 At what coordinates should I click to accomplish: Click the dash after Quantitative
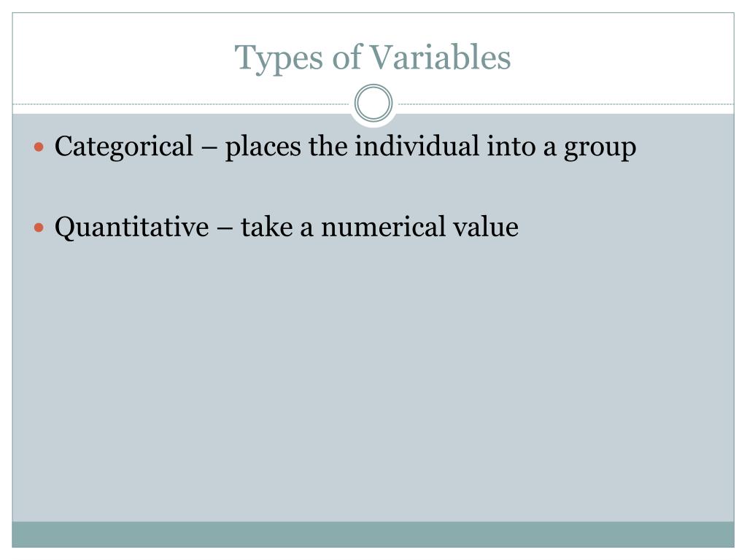pos(225,227)
